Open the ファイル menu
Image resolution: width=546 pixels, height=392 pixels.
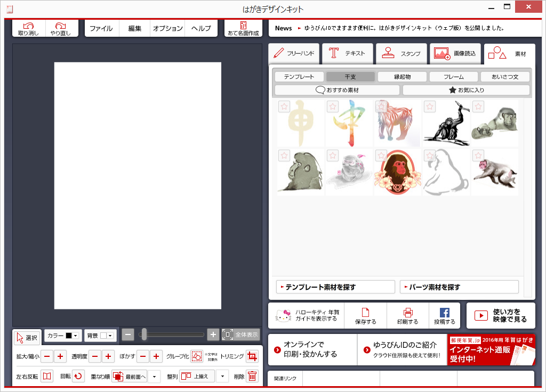pyautogui.click(x=102, y=27)
